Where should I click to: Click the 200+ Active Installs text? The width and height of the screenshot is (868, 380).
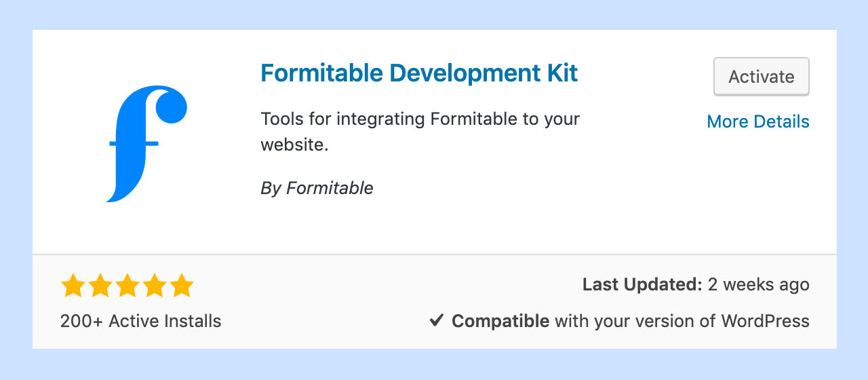[x=140, y=321]
